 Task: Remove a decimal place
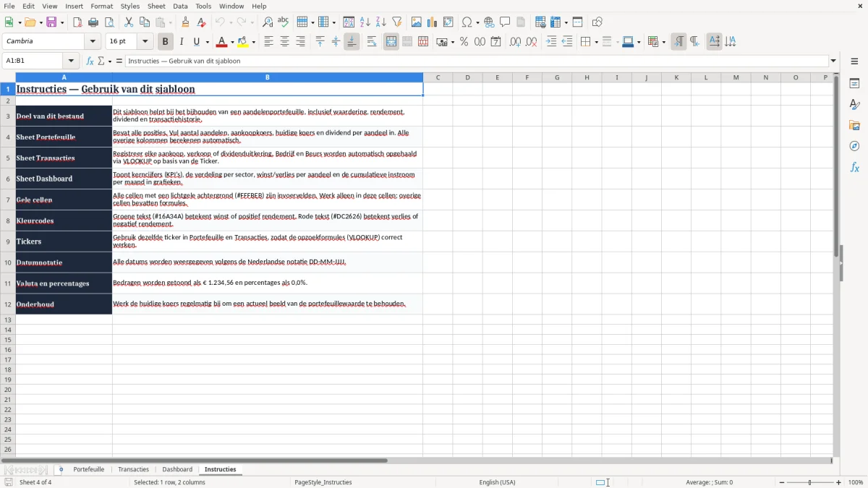click(532, 42)
